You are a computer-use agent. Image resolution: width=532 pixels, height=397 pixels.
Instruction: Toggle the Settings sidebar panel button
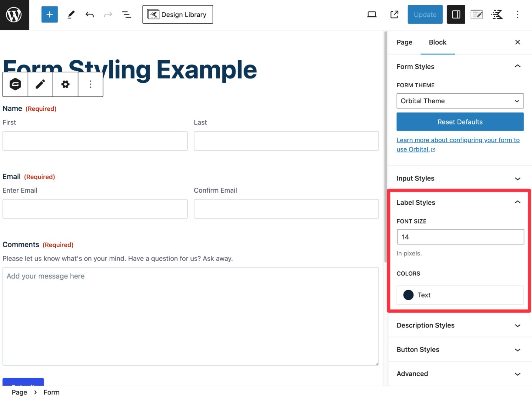[456, 15]
